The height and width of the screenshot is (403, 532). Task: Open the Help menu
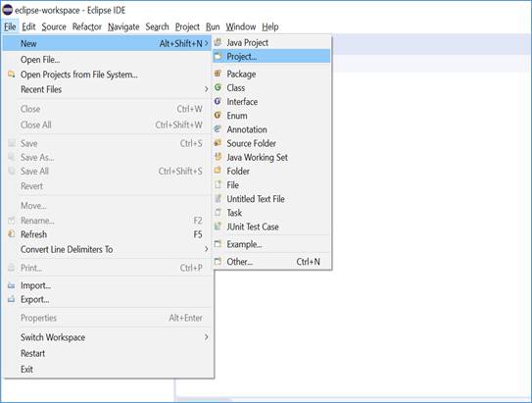[270, 26]
